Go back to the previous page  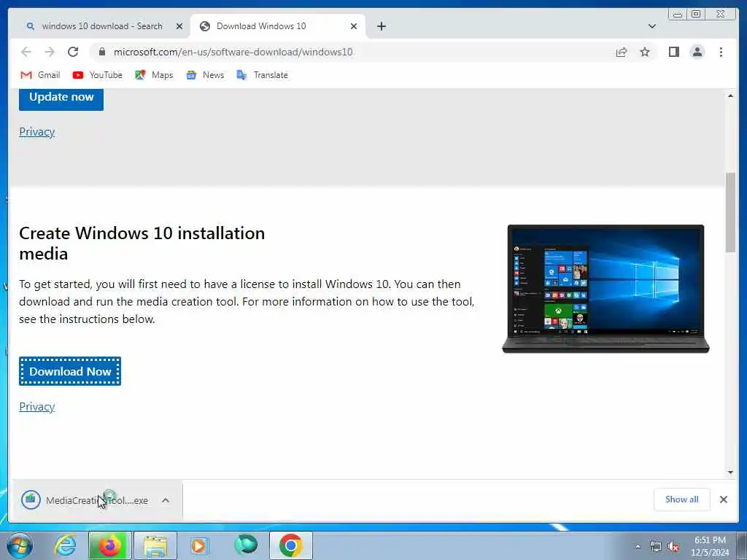point(26,52)
